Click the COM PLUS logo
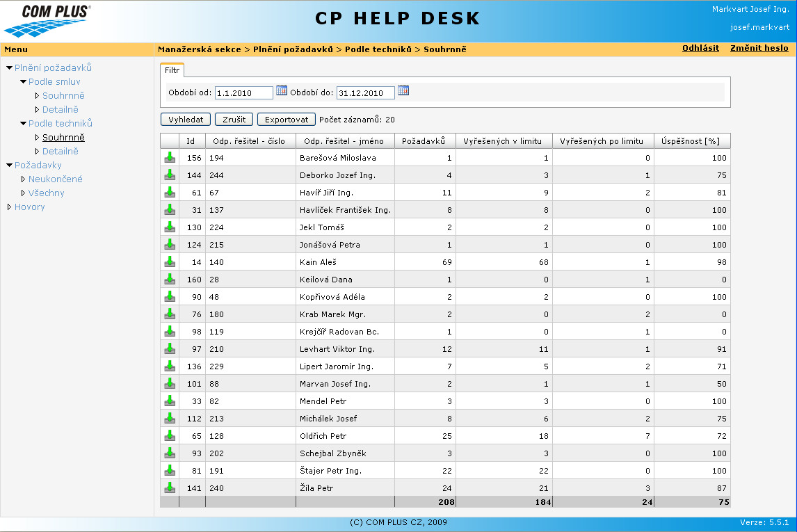This screenshot has width=797, height=532. (48, 20)
